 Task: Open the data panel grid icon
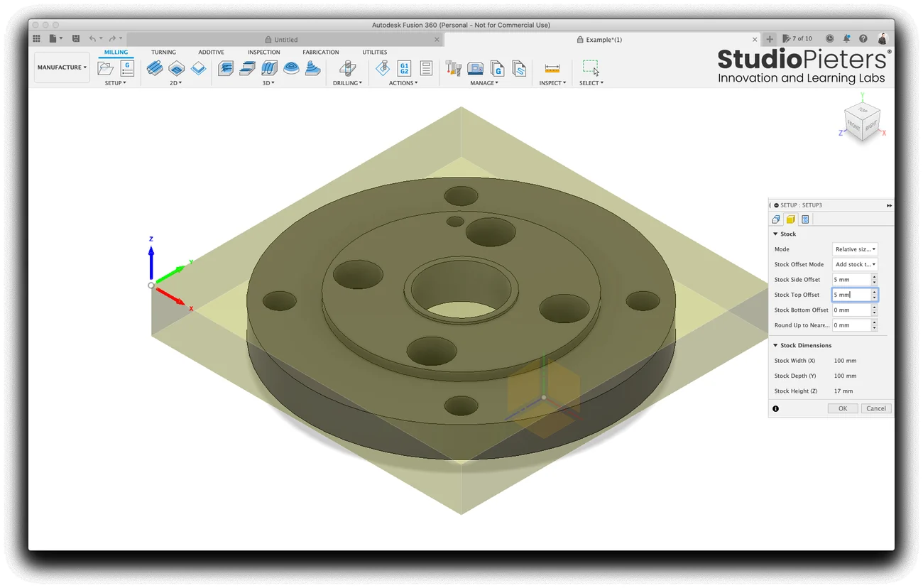point(36,38)
